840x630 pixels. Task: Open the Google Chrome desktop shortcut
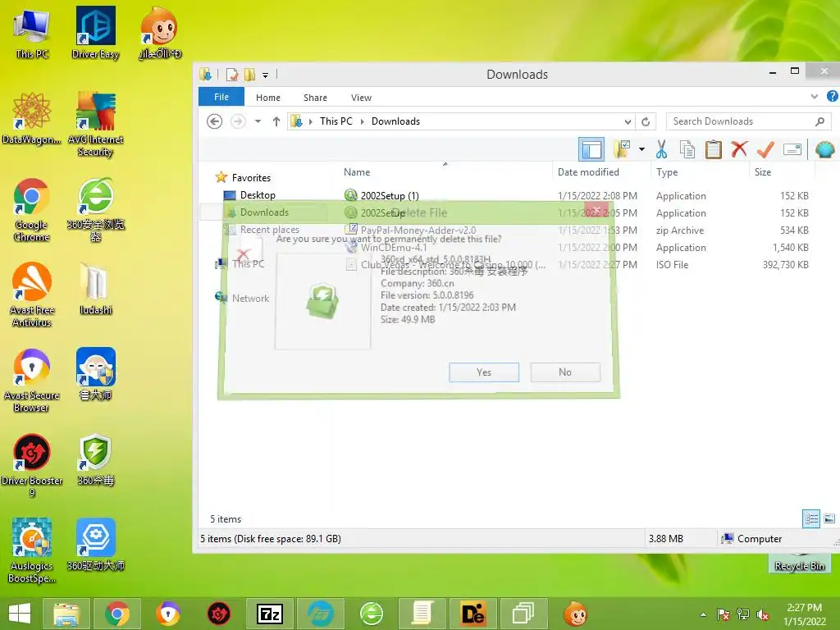[x=32, y=210]
